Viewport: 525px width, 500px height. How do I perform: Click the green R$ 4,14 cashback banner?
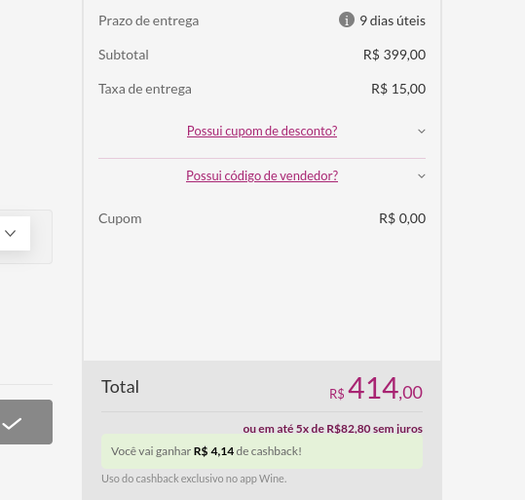[262, 451]
